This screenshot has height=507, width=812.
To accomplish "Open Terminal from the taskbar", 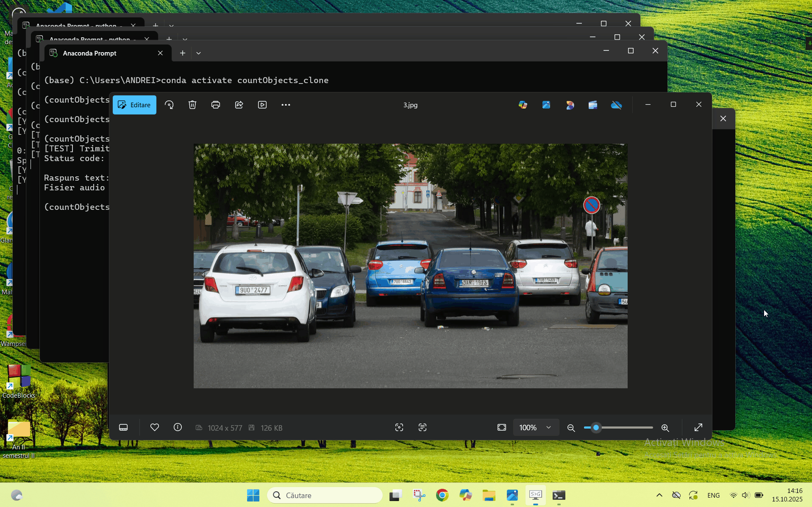I will click(559, 495).
